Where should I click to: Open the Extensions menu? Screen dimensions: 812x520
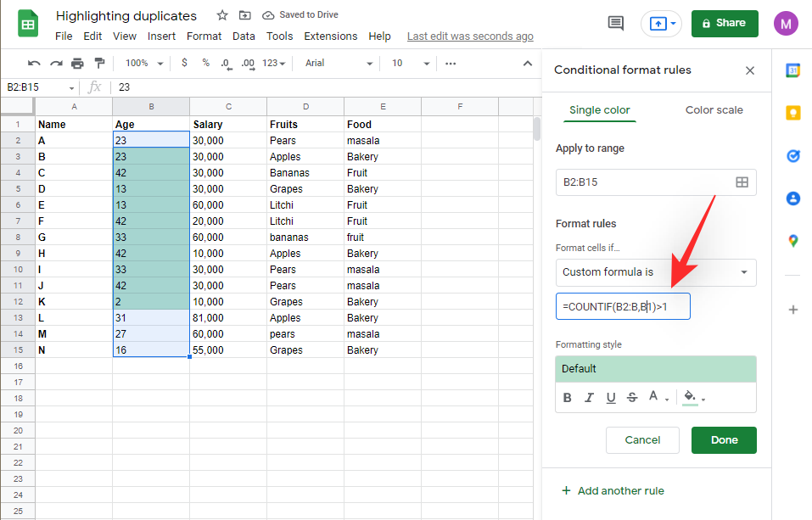pyautogui.click(x=330, y=36)
